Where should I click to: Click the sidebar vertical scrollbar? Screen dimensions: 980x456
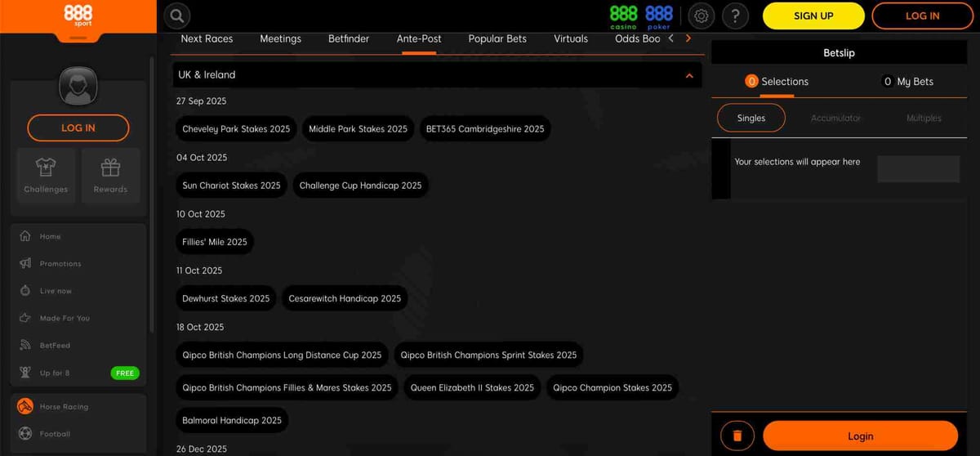pos(152,196)
